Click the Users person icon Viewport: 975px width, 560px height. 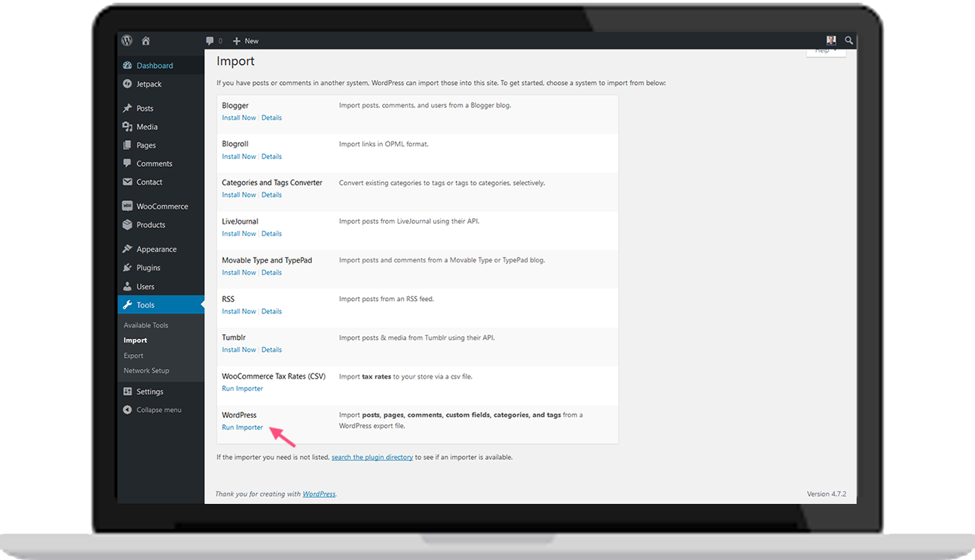(x=127, y=286)
